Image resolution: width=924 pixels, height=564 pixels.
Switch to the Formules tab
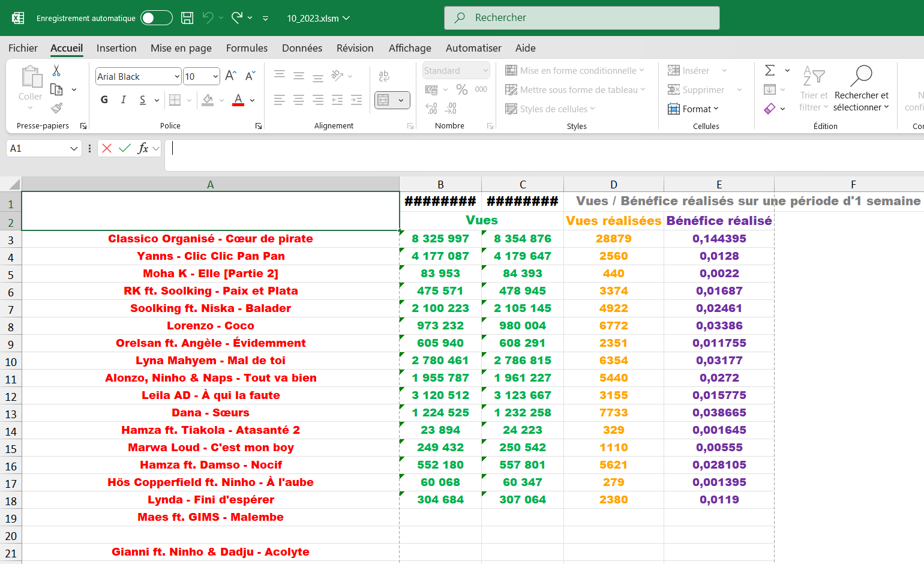pyautogui.click(x=247, y=48)
